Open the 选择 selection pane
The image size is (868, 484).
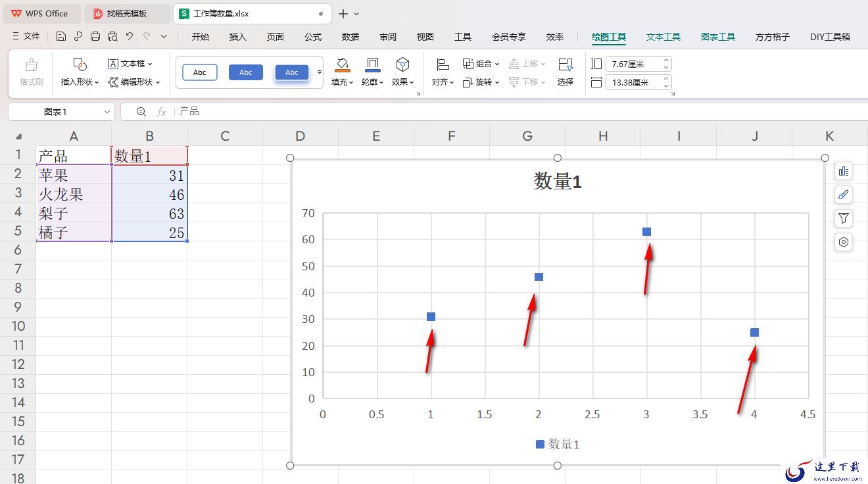(x=566, y=72)
